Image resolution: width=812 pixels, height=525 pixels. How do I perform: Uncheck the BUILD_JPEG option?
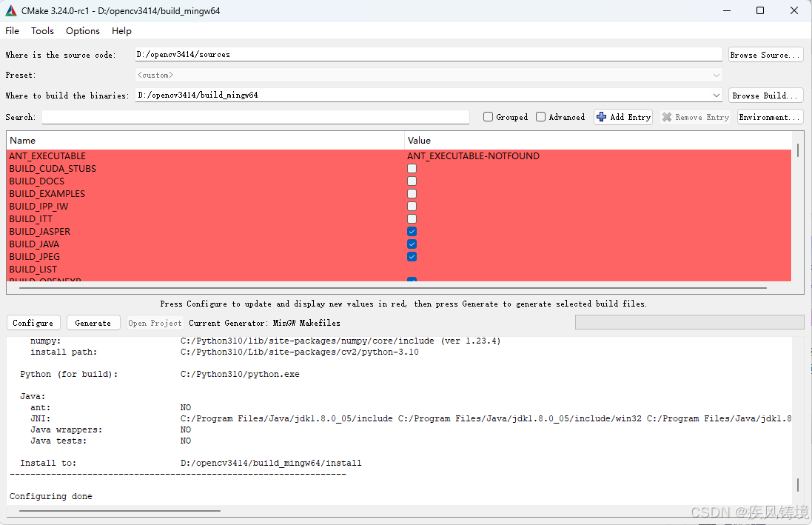coord(412,256)
